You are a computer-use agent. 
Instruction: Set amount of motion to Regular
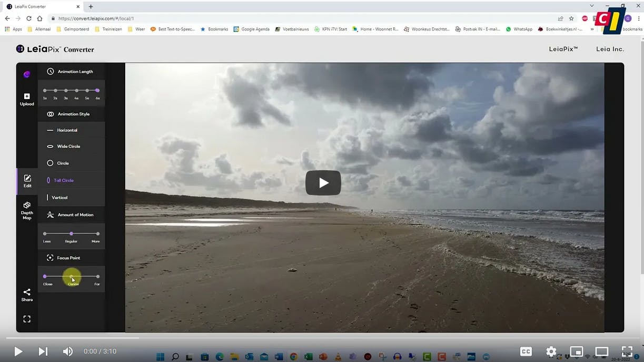click(x=71, y=233)
